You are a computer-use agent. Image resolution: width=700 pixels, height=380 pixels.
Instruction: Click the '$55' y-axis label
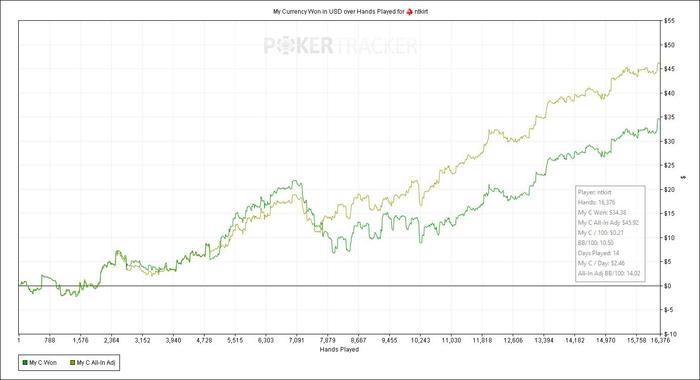(669, 21)
